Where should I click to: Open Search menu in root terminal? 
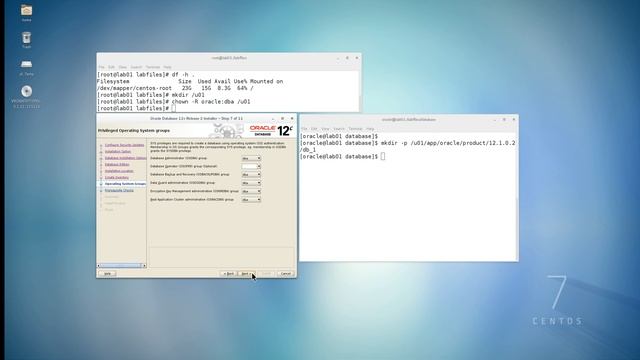tap(136, 67)
